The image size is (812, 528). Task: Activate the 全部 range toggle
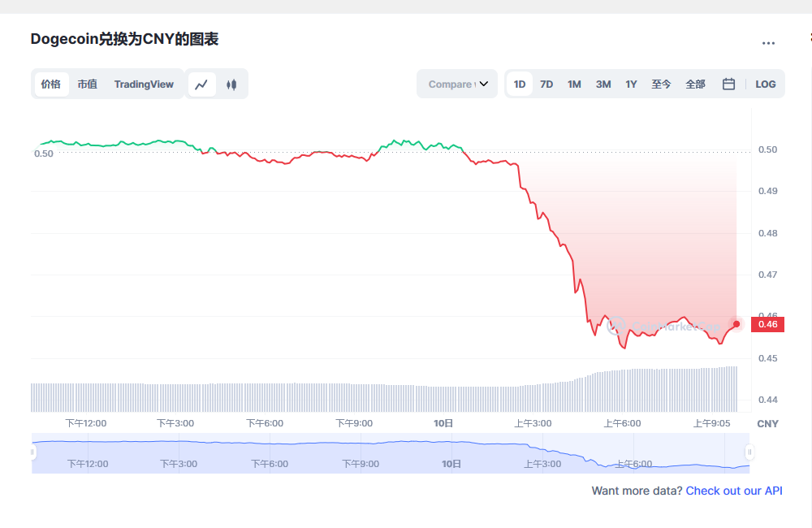(x=695, y=84)
